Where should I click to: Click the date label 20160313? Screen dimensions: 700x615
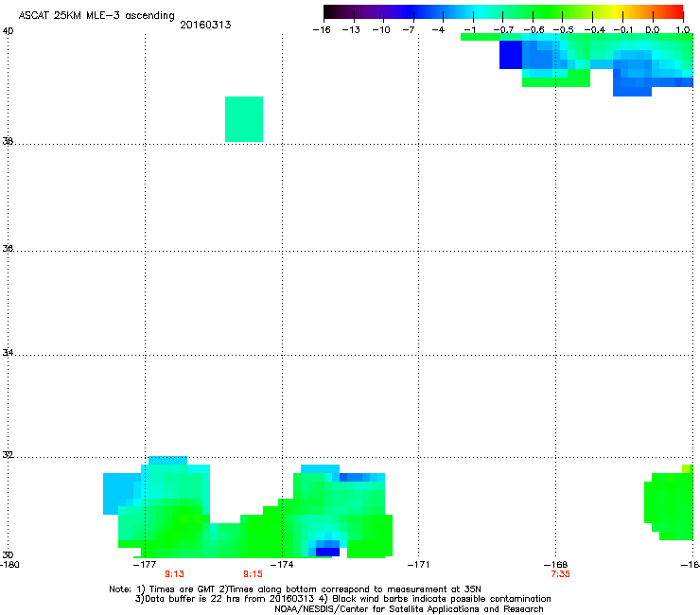[205, 25]
